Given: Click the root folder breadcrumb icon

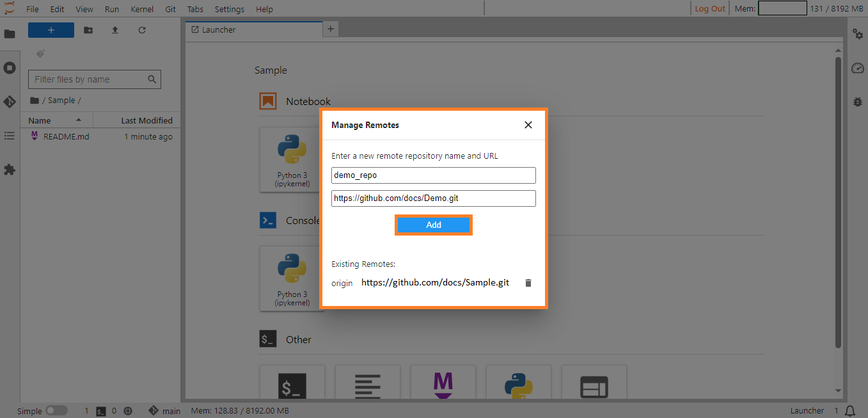Looking at the screenshot, I should point(35,100).
